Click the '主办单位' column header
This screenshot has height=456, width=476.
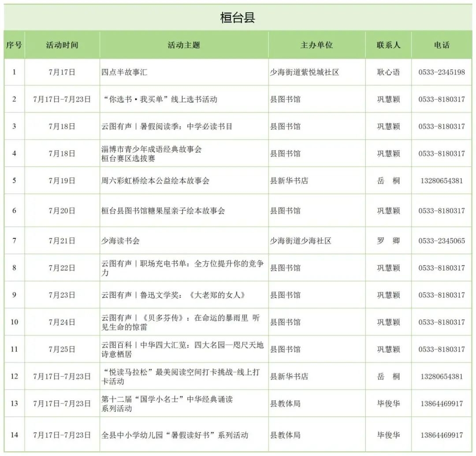316,45
